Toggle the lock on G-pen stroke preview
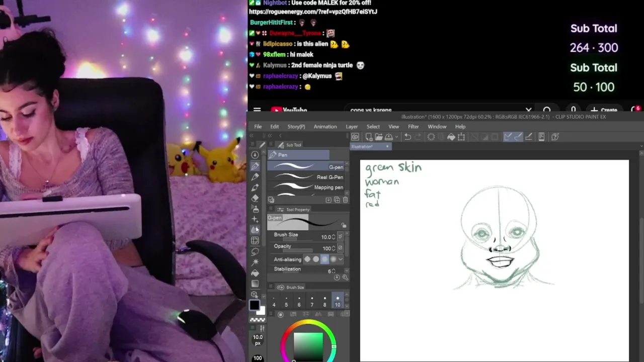This screenshot has height=362, width=644. [344, 225]
